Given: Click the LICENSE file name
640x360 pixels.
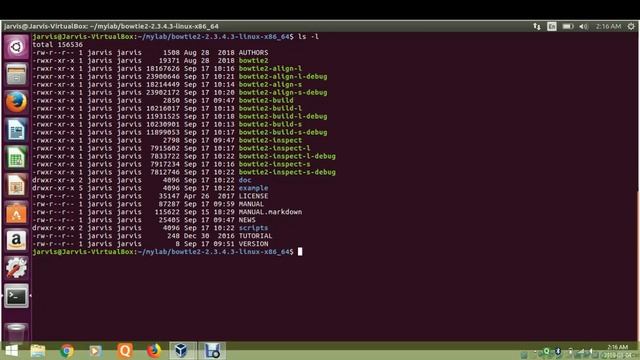Looking at the screenshot, I should (253, 196).
